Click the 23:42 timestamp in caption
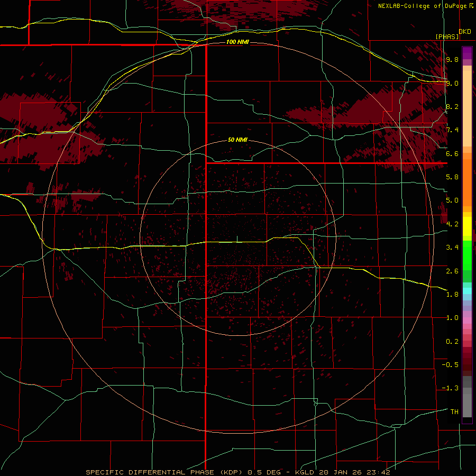The image size is (476, 476). 379,472
